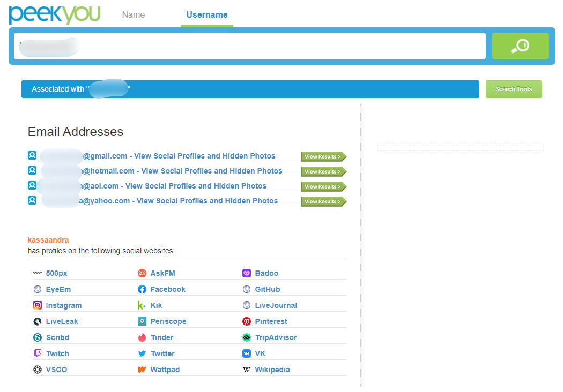This screenshot has height=392, width=563.
Task: Open the VK profile link
Action: coord(260,353)
